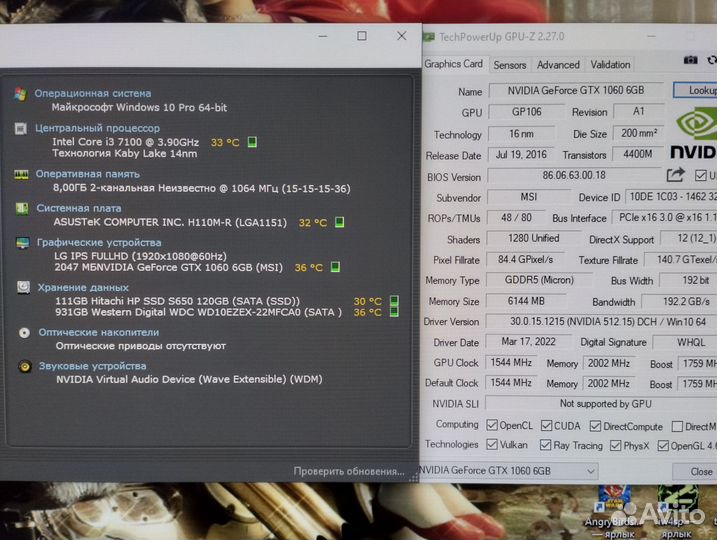Image resolution: width=717 pixels, height=540 pixels.
Task: Click the GPU-Z screenshot camera icon
Action: [690, 61]
